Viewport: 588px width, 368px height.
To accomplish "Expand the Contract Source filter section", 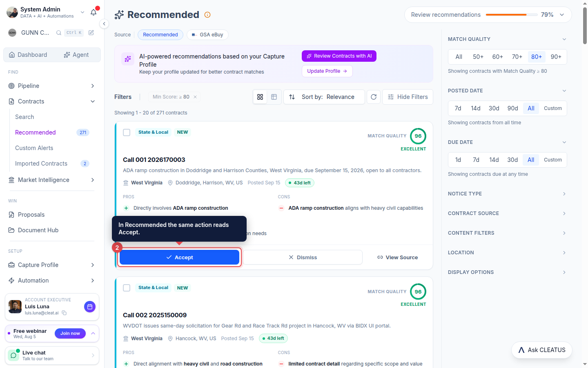I will point(507,213).
